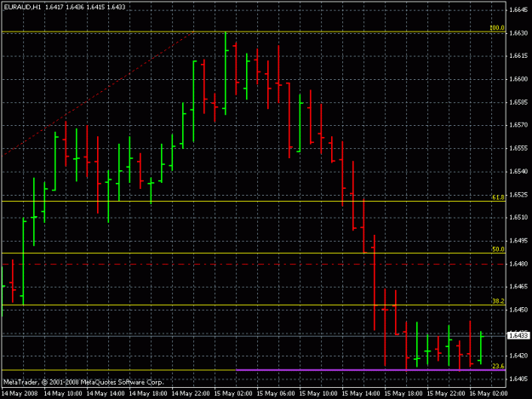The image size is (532, 399).
Task: Click the 14 May 18:00 time label
Action: [148, 394]
